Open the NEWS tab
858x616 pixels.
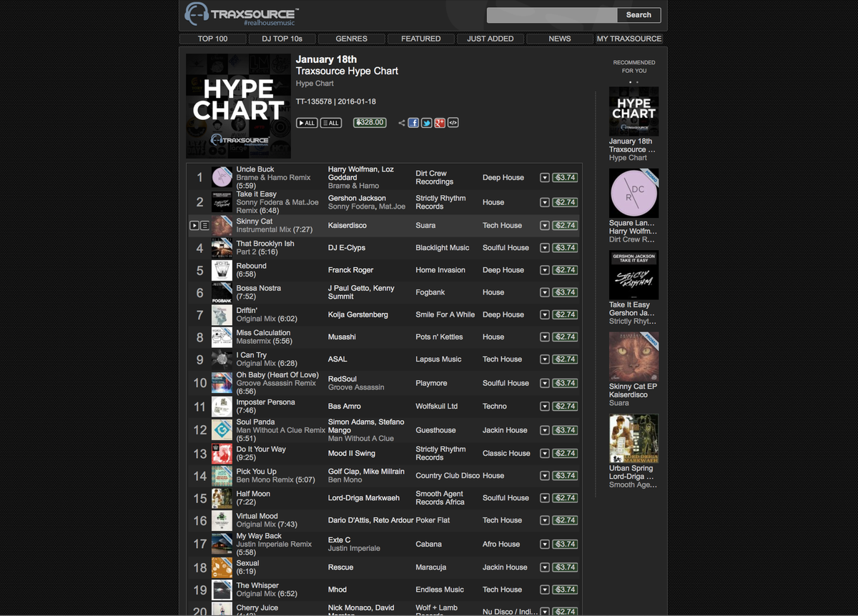(560, 39)
